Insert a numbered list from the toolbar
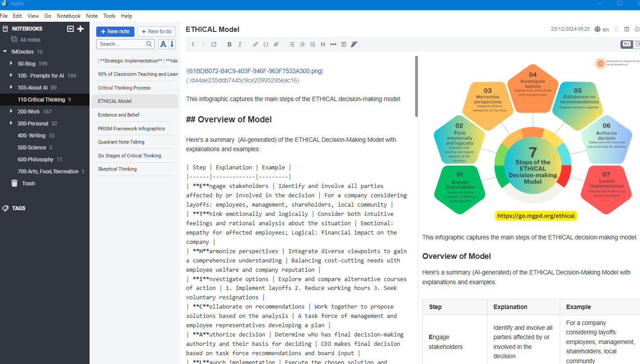This screenshot has height=364, width=640. click(x=302, y=44)
